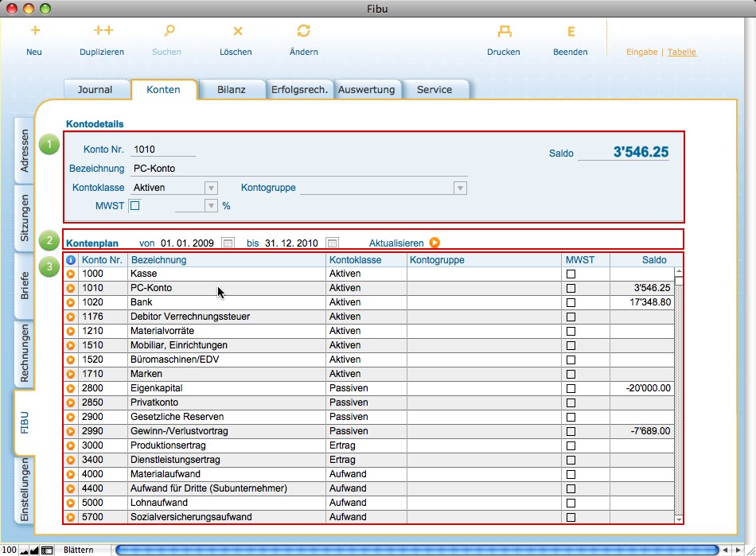
Task: Open account 1510 Mobiliar arrow icon
Action: [x=71, y=345]
